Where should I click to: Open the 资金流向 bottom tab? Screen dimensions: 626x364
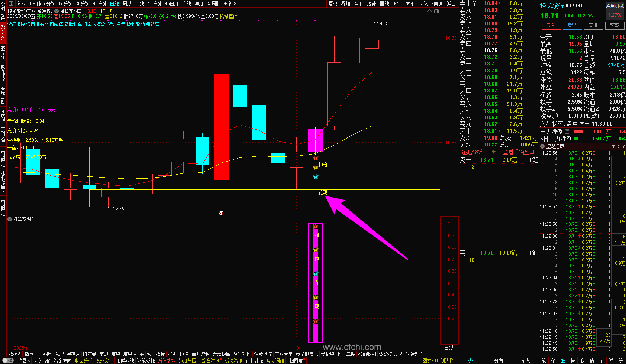tap(62, 361)
